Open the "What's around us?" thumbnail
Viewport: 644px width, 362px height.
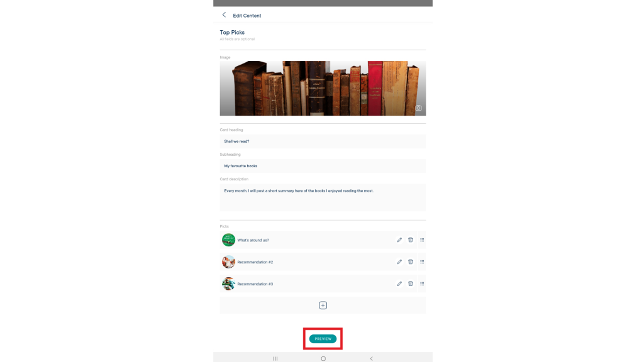tap(228, 239)
